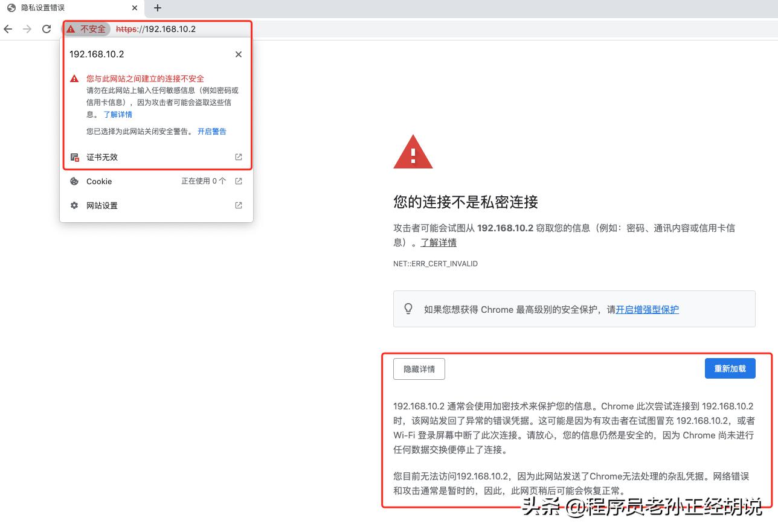Select the 隐私设置错误 browser tab
Viewport: 778px width, 532px height.
point(72,8)
